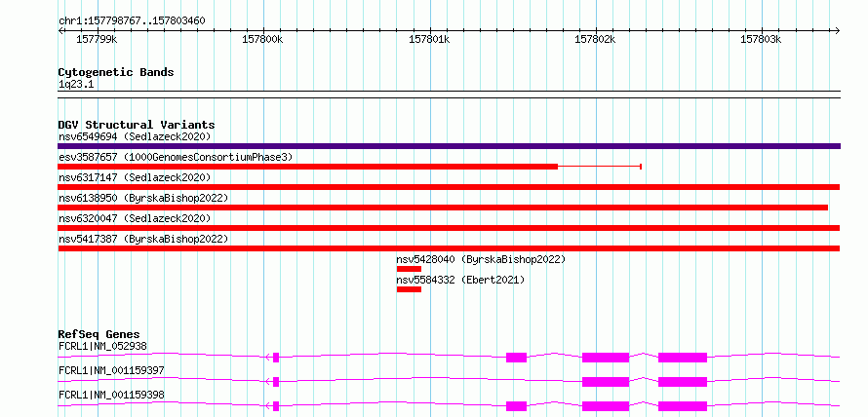Open variant label nsv6317147 (Sedlazeck2020)
The width and height of the screenshot is (868, 417).
click(135, 177)
